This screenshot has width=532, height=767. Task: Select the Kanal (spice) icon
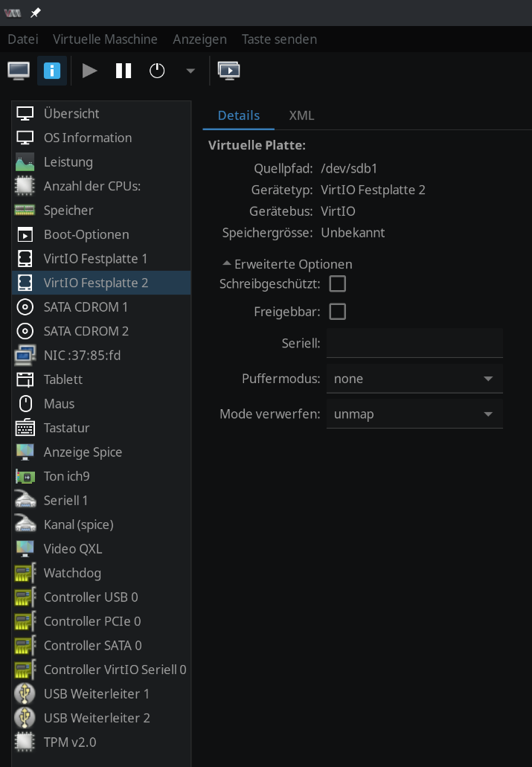coord(25,524)
